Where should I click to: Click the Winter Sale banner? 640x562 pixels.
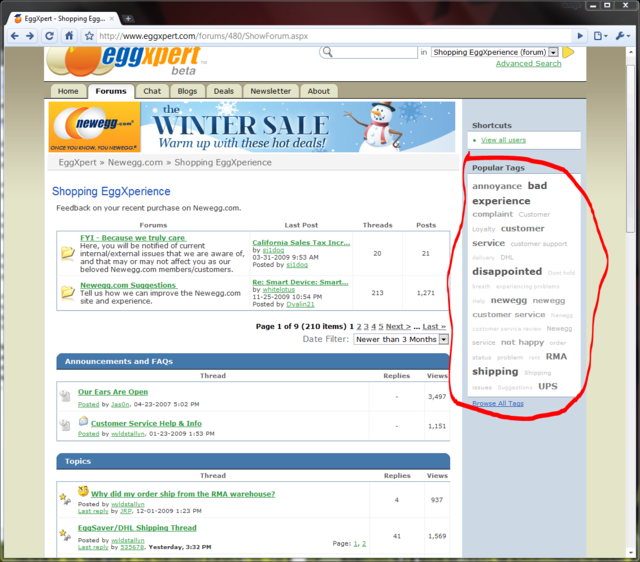[252, 127]
